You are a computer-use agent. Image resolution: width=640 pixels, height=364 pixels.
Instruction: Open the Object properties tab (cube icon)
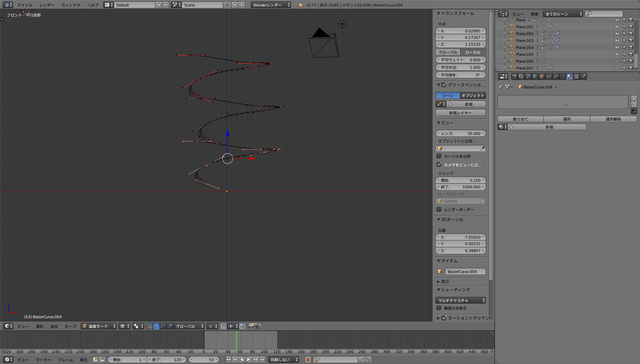(542, 76)
